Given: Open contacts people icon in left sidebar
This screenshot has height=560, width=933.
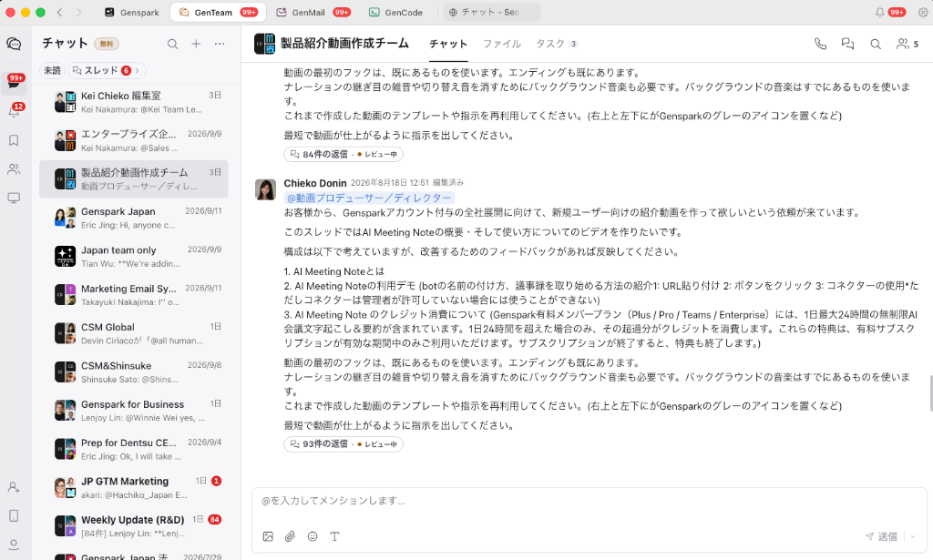Looking at the screenshot, I should pos(14,168).
